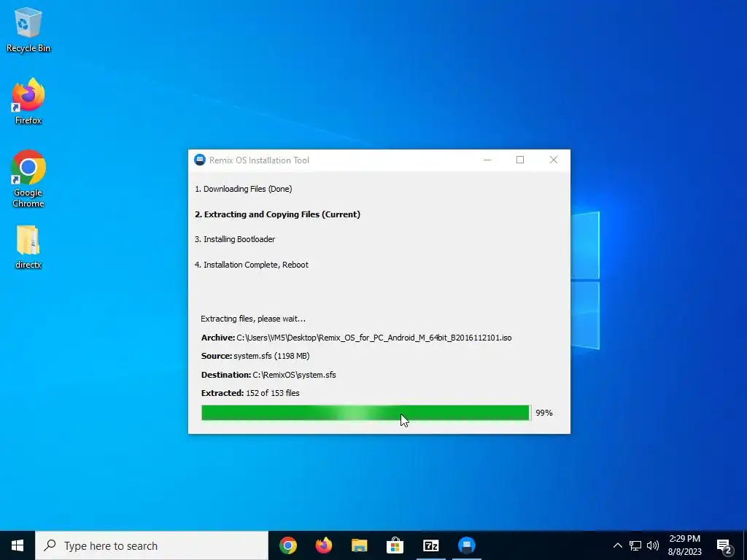Click the green extraction progress bar
747x560 pixels.
coord(366,413)
